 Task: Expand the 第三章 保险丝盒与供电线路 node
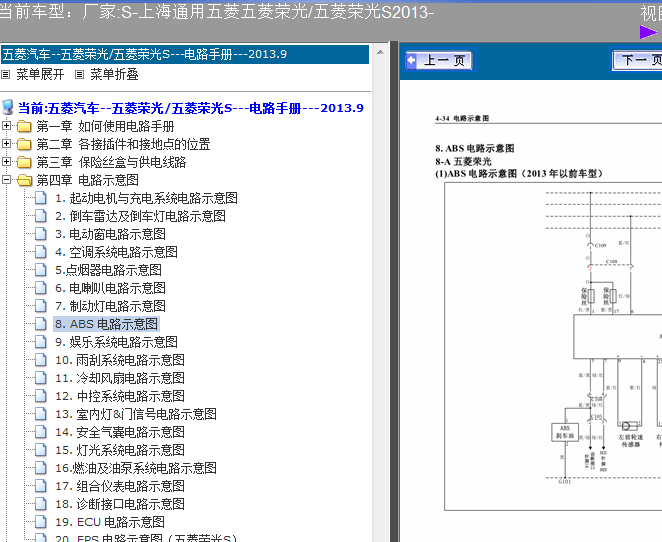(x=6, y=162)
